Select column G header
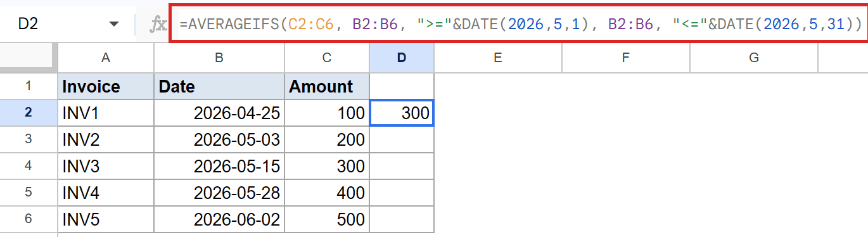 pos(753,58)
